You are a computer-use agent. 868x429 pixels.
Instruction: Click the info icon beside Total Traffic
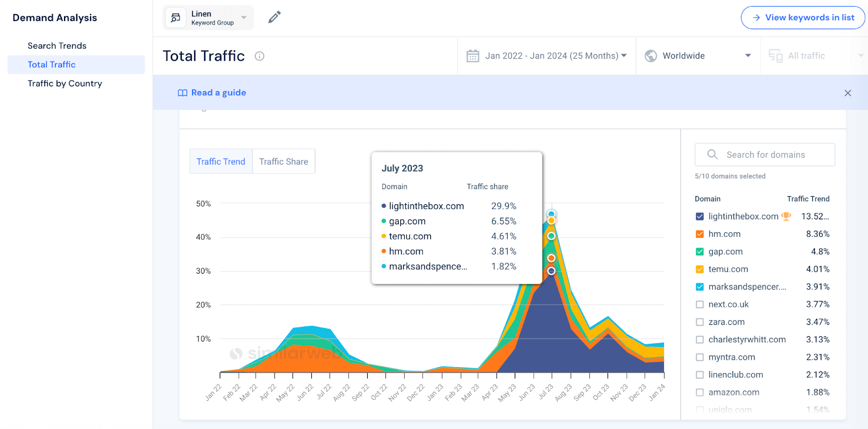coord(259,56)
